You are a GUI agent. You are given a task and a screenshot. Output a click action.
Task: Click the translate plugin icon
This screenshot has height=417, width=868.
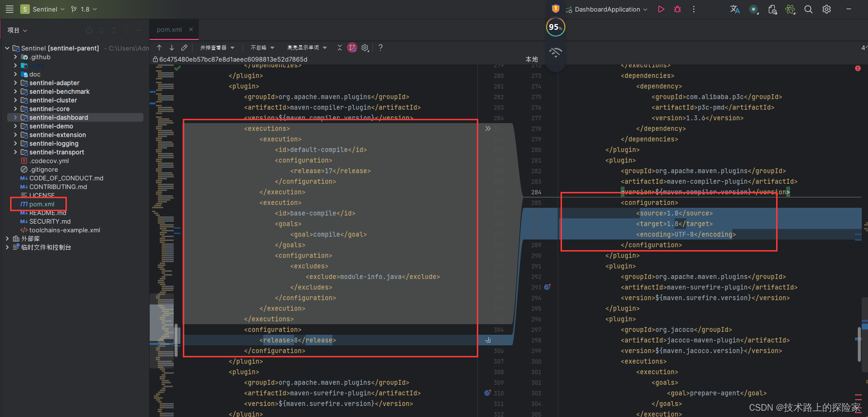(x=735, y=9)
